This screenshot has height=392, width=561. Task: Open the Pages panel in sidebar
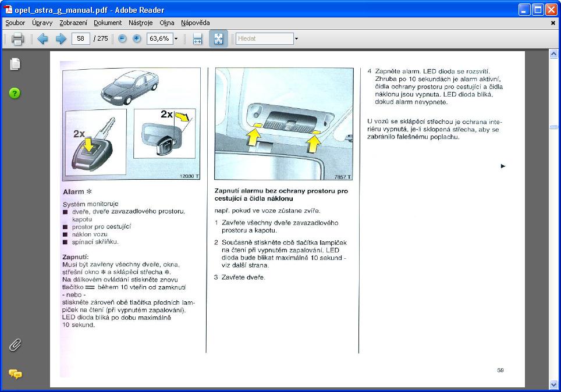click(x=15, y=64)
